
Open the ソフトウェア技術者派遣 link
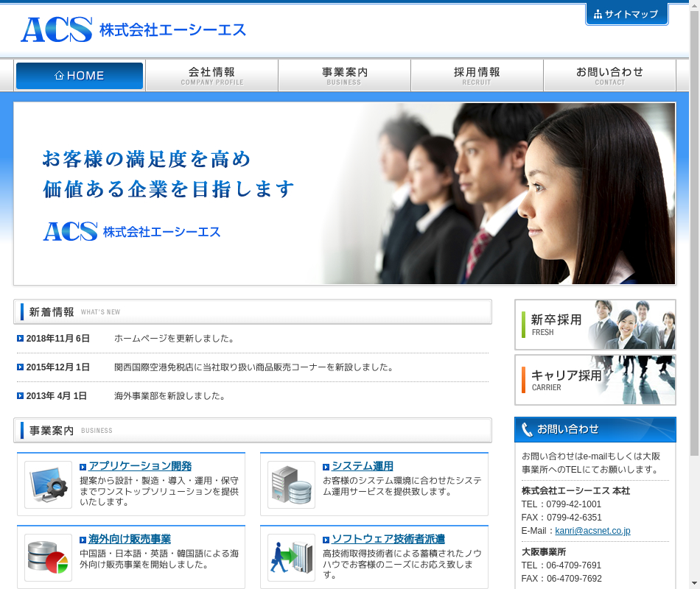click(x=388, y=539)
